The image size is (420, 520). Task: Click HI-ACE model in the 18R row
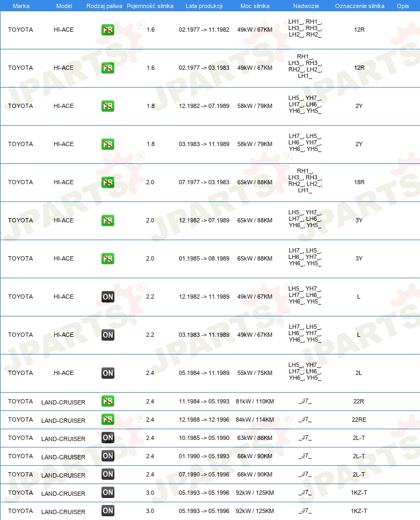(x=64, y=182)
